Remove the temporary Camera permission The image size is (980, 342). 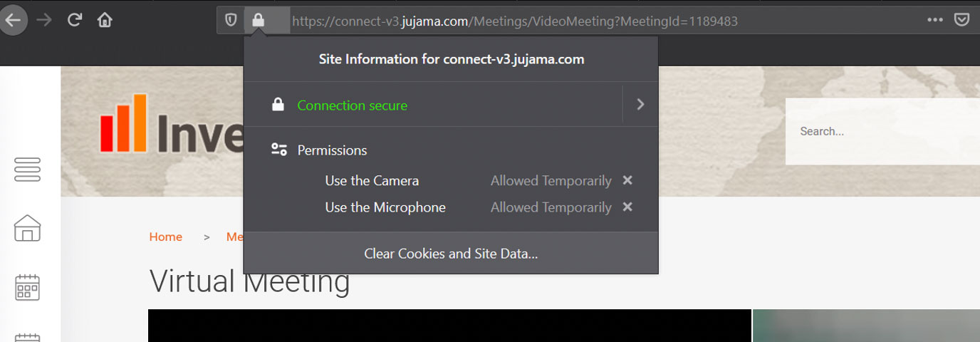coord(627,180)
